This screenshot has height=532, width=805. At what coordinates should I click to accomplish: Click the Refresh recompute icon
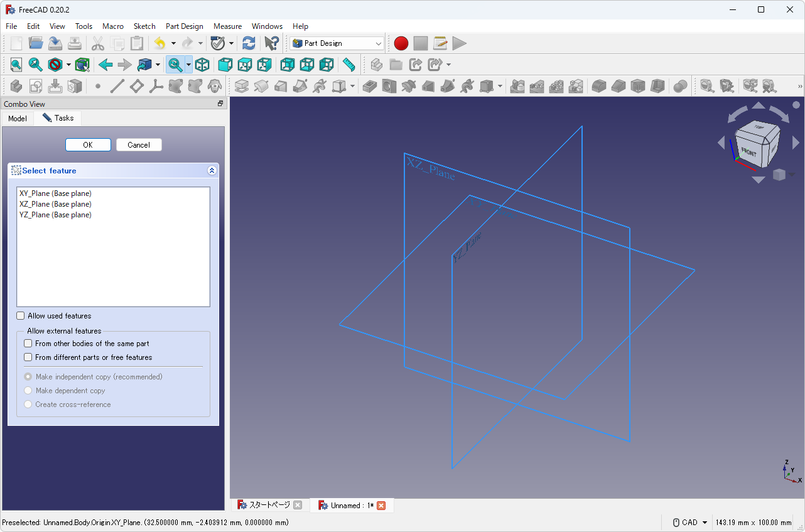click(x=249, y=43)
